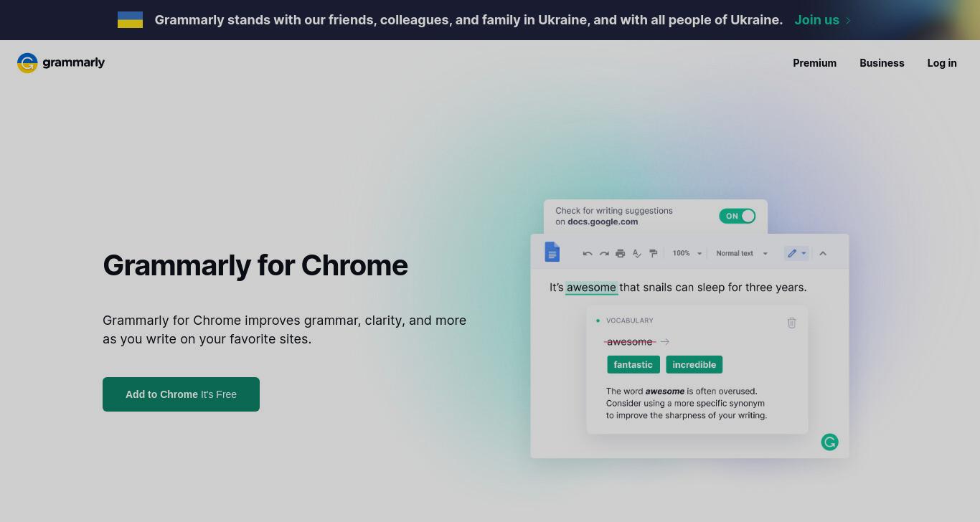980x522 pixels.
Task: Dismiss suggestion with the trash icon
Action: [791, 323]
